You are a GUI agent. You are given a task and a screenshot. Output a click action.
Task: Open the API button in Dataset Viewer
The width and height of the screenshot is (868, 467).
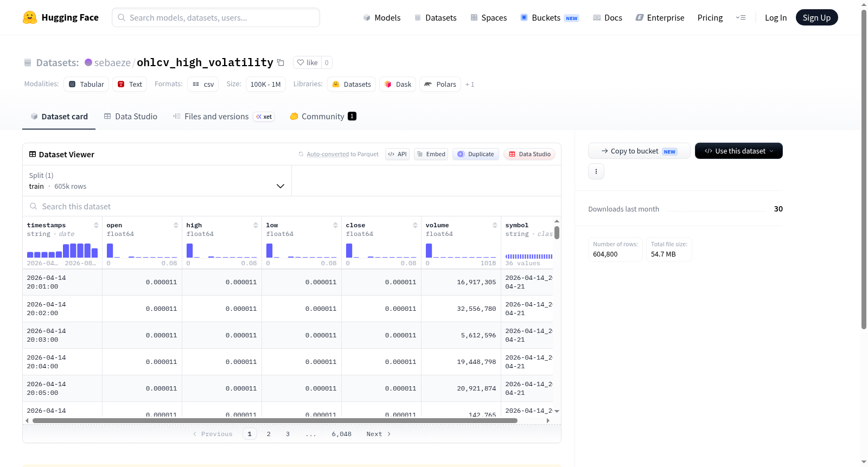tap(397, 154)
